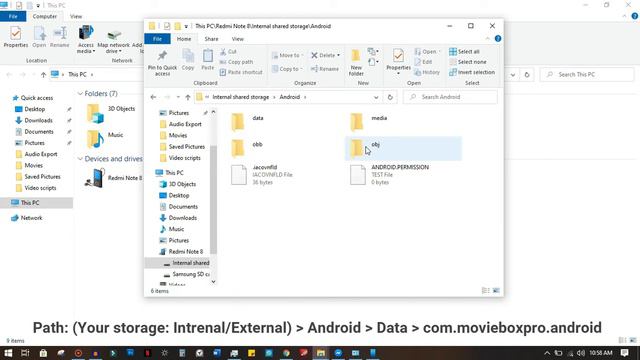Select Samsung SD card in tree
The image size is (640, 360).
187,274
